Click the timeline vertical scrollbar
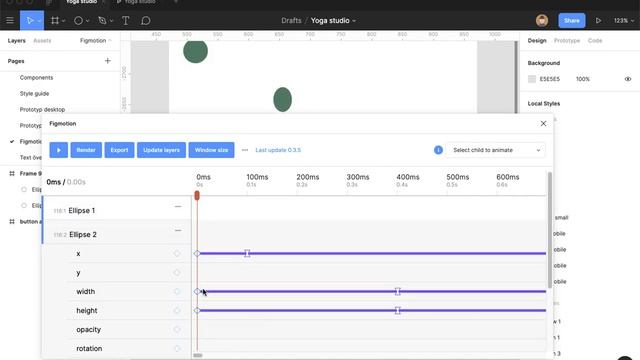 click(x=550, y=230)
